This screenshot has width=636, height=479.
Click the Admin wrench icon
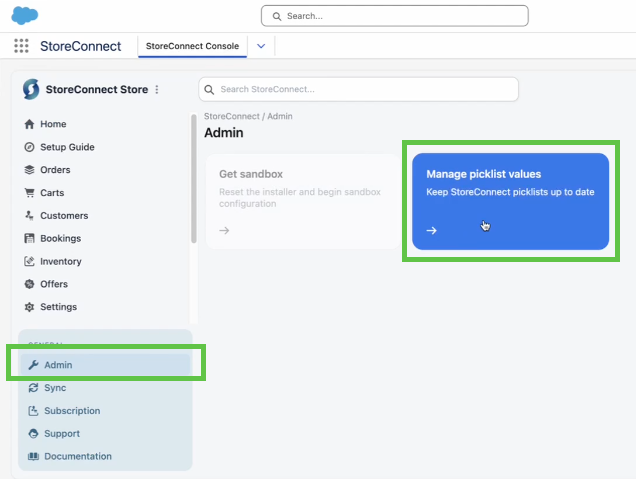click(33, 365)
